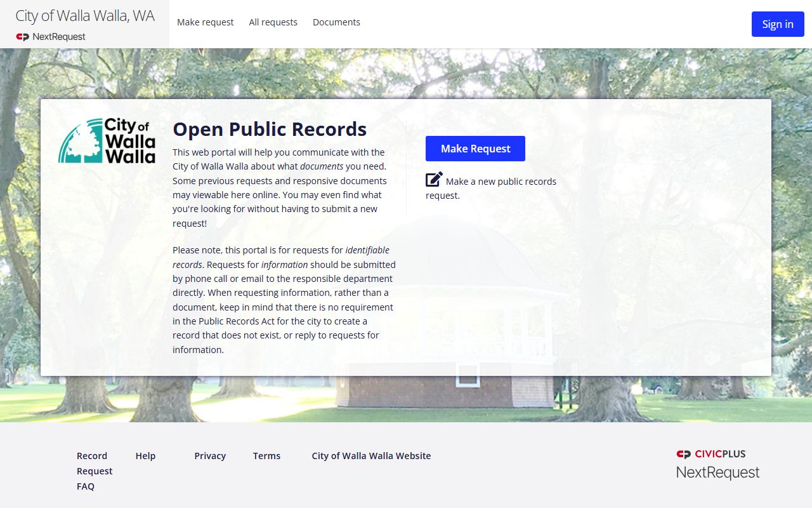Click the City of Walla Walla tree logo

coord(107,140)
